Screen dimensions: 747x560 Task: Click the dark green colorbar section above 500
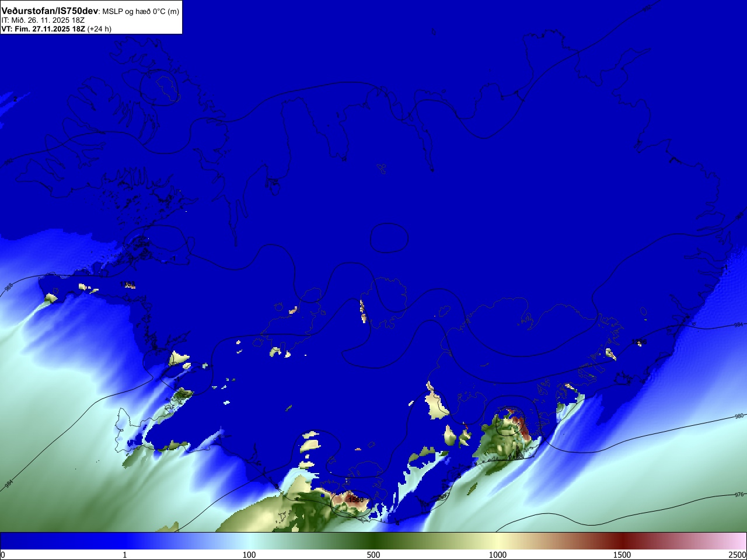[373, 541]
